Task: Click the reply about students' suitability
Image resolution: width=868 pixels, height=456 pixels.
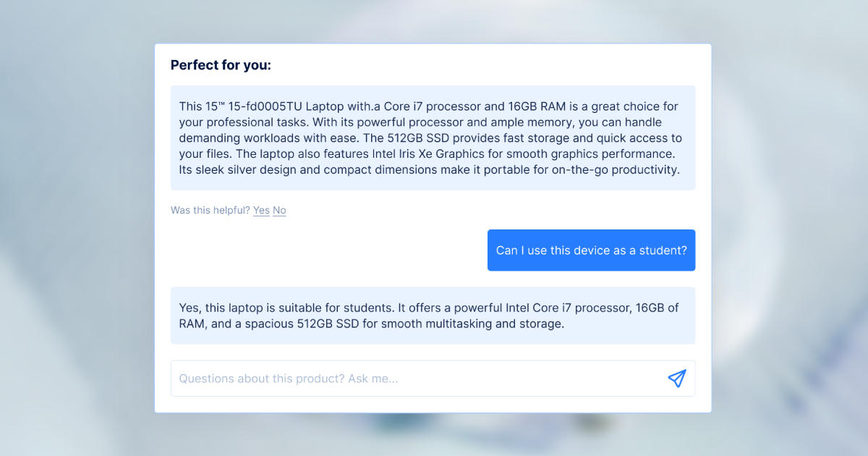Action: click(x=433, y=316)
